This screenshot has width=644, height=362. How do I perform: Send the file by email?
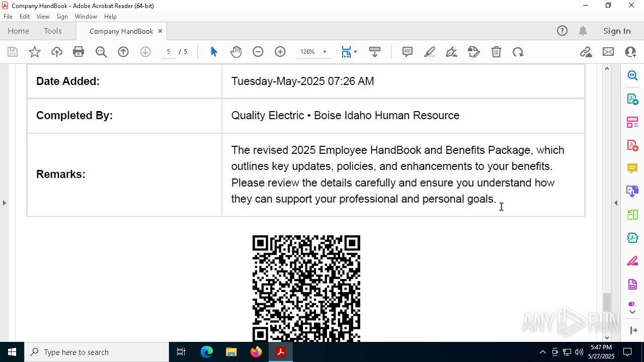coord(608,52)
